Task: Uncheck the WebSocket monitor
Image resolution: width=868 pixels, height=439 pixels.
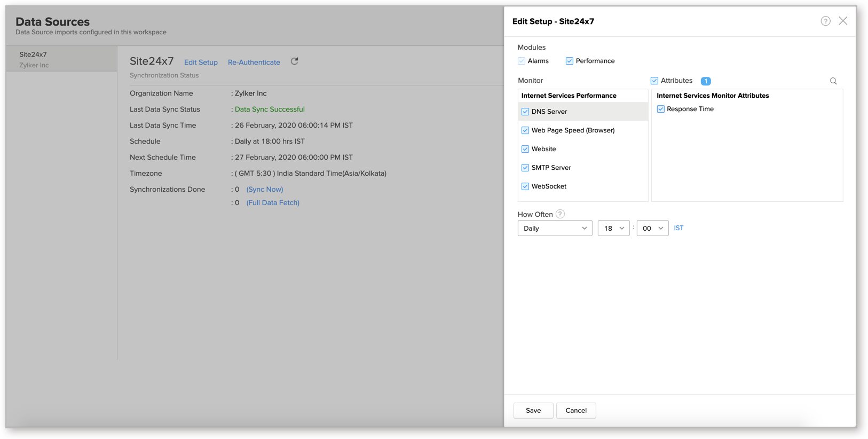Action: coord(525,186)
